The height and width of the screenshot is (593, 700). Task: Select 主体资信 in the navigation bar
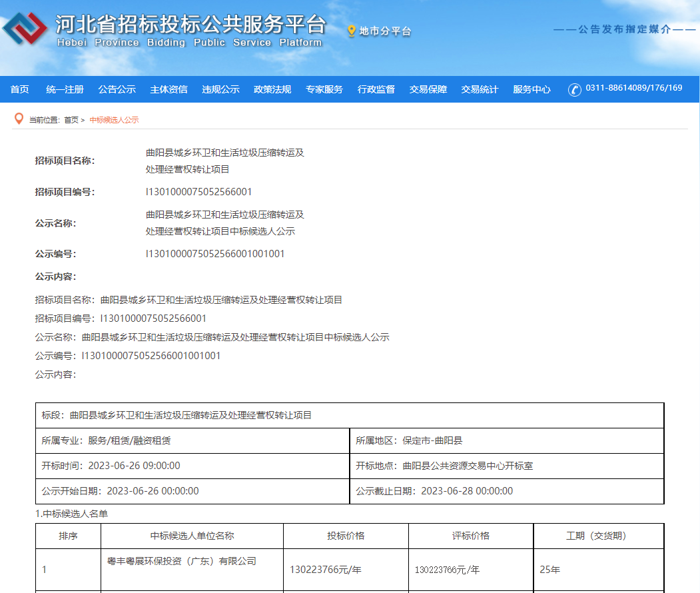click(x=169, y=89)
